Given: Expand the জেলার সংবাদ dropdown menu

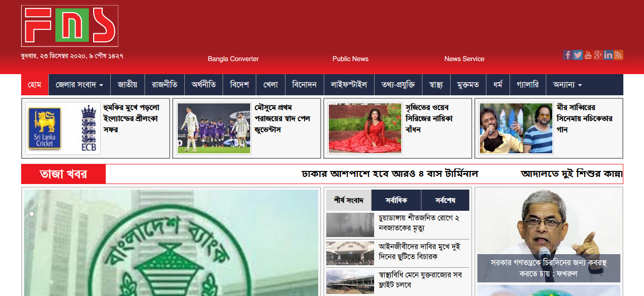Looking at the screenshot, I should pyautogui.click(x=80, y=85).
